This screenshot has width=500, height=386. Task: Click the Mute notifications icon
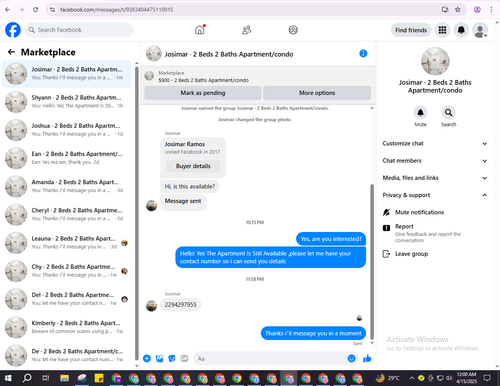386,212
